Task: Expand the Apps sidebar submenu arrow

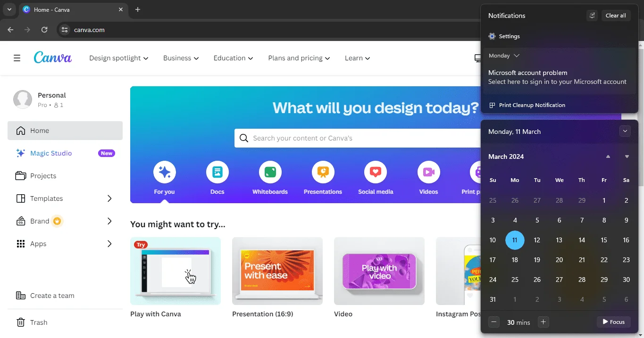Action: pos(109,244)
